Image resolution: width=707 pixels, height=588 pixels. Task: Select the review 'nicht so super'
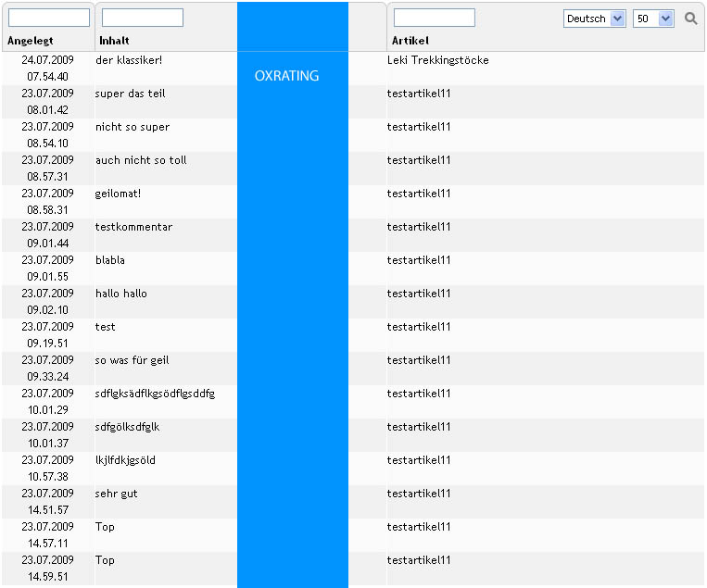[133, 127]
